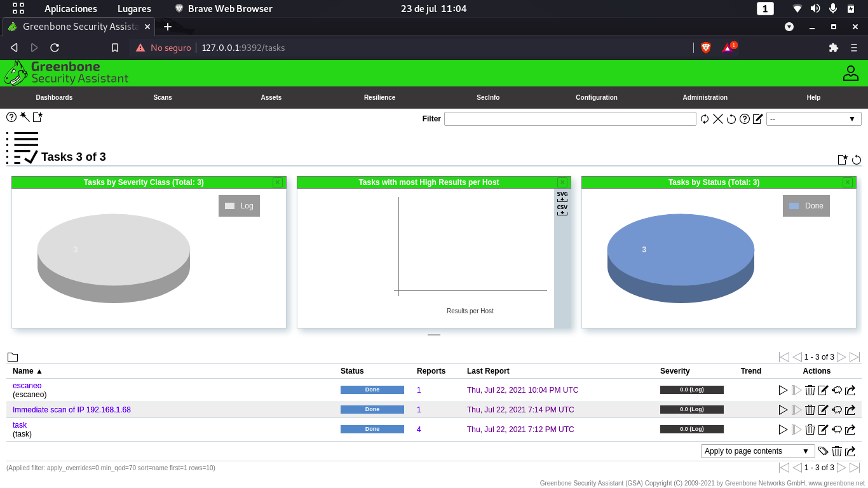The width and height of the screenshot is (868, 488).
Task: Download the chart as CSV
Action: pos(562,210)
